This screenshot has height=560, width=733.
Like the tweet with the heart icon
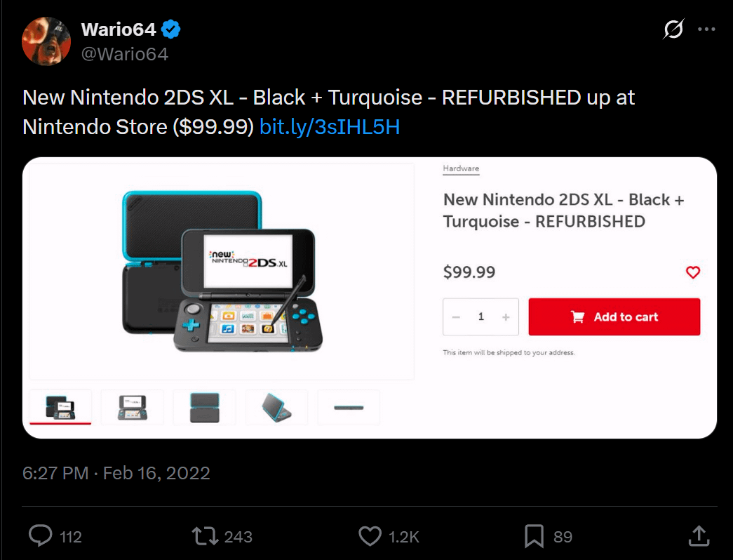coord(370,536)
